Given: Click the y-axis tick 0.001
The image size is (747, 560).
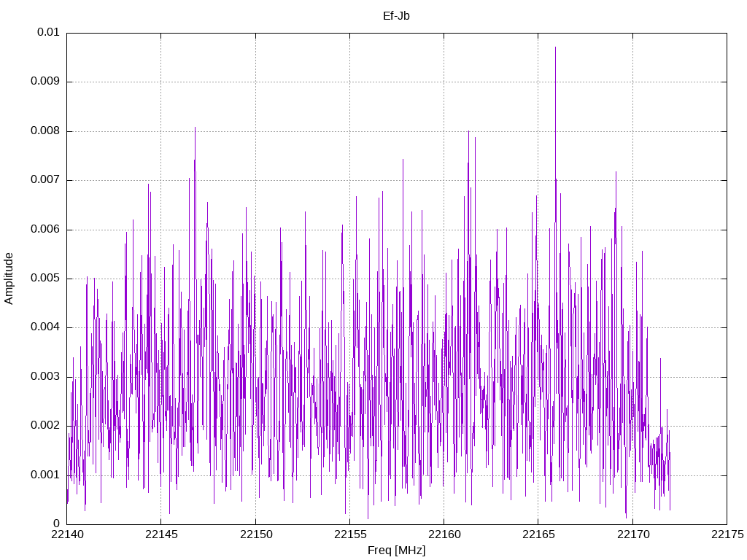Looking at the screenshot, I should [x=45, y=475].
